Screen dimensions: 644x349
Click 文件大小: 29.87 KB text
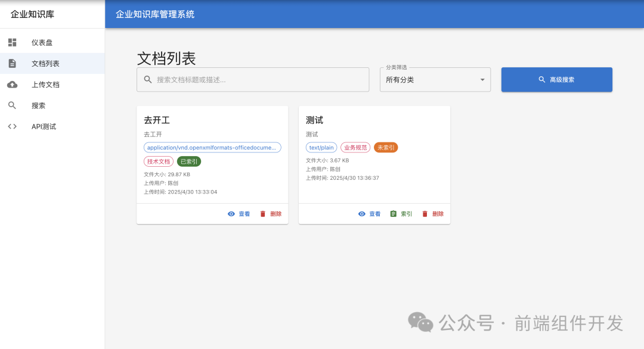tap(167, 174)
